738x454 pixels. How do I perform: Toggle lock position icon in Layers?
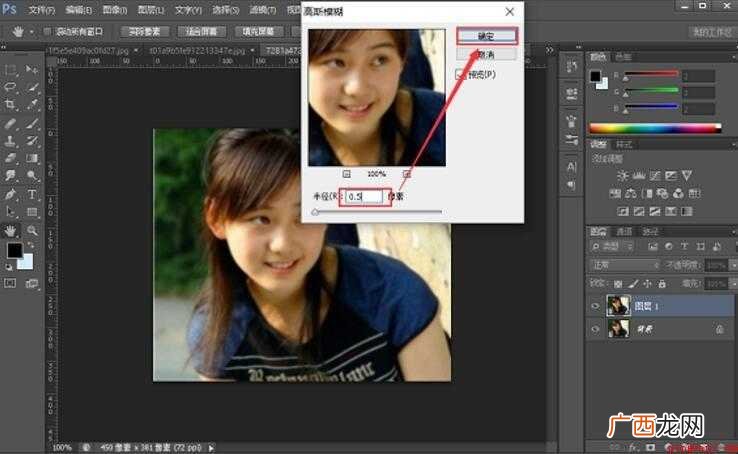(x=648, y=284)
